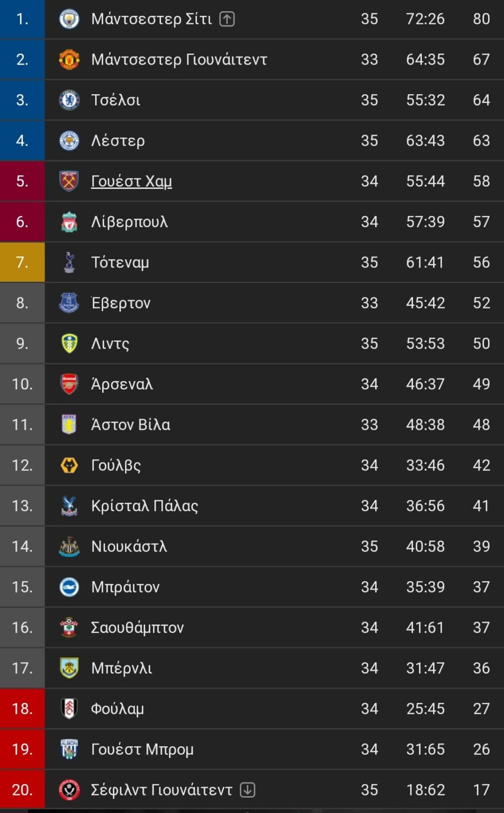Click the blue position 1 badge
The image size is (504, 813).
(x=22, y=19)
